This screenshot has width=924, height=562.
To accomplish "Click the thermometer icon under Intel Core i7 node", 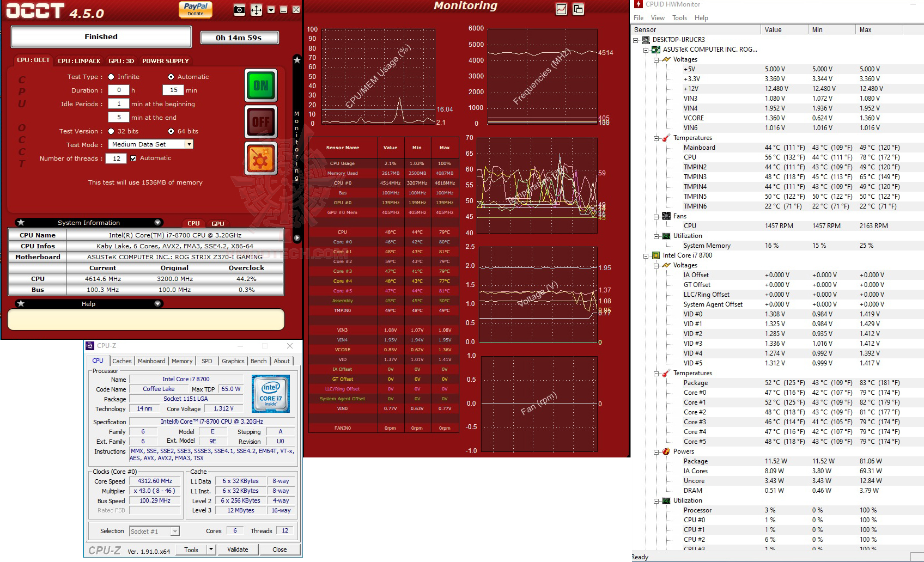I will 666,373.
